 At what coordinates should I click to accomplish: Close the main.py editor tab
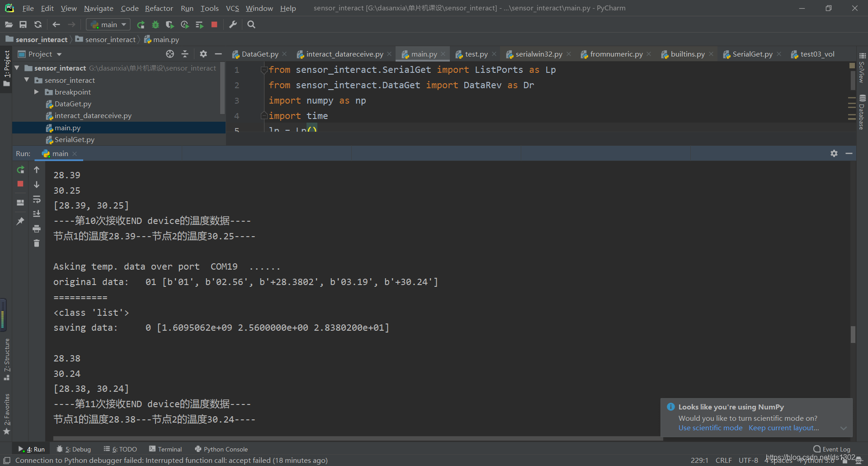[x=443, y=54]
